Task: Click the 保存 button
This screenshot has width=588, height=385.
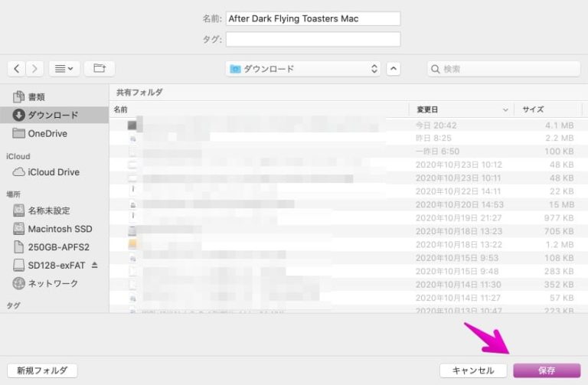Action: [547, 370]
